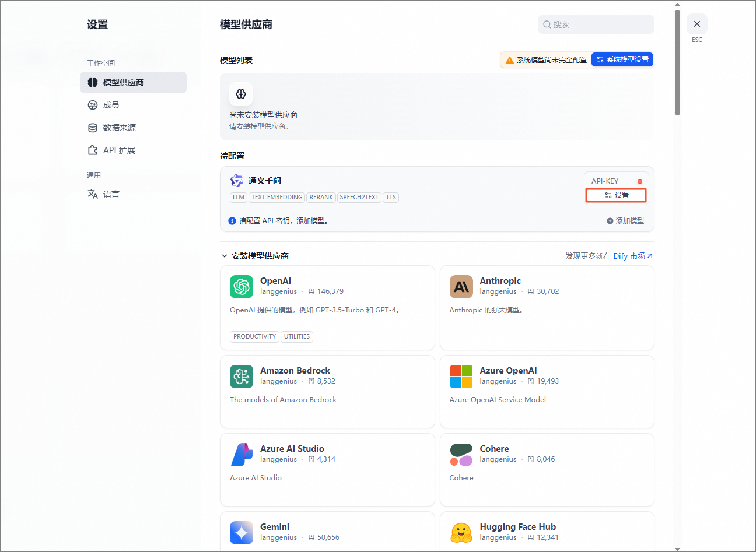Click the Azure AI Studio card title
This screenshot has width=756, height=552.
(x=292, y=449)
